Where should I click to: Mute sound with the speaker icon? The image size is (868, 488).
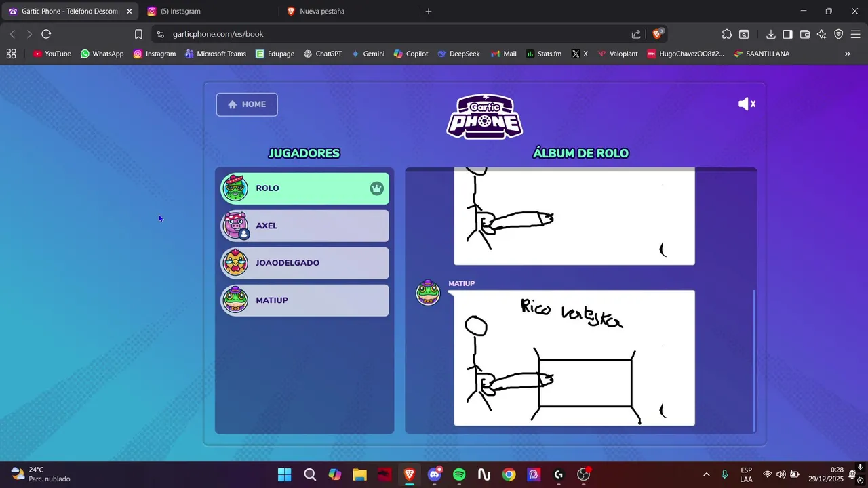click(x=747, y=104)
